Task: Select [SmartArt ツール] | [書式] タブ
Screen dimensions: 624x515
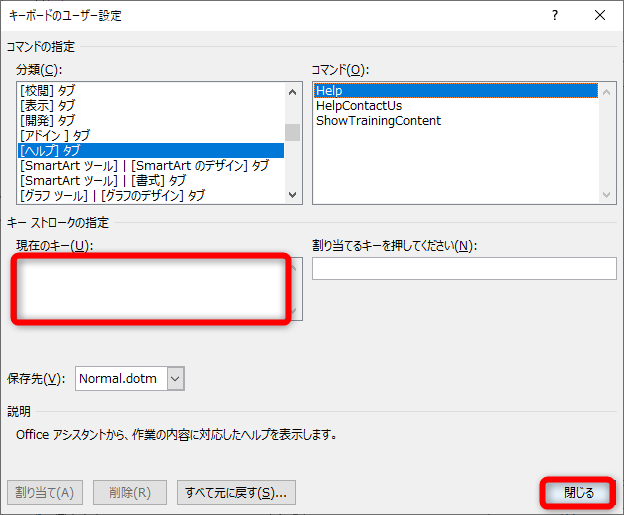Action: [x=151, y=181]
